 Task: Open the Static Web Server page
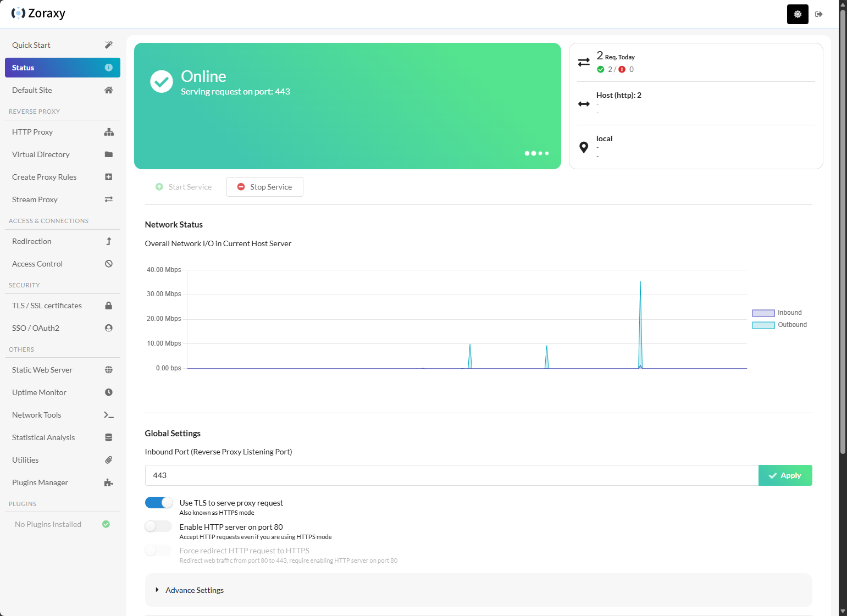click(x=63, y=370)
